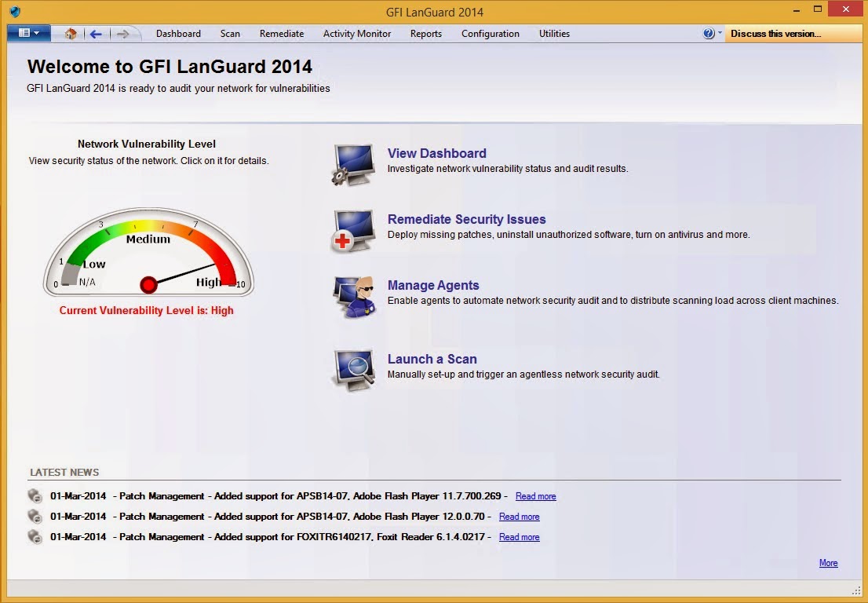Screen dimensions: 868x603
Task: Read more about Flash Player 12.0.0.70
Action: (520, 517)
